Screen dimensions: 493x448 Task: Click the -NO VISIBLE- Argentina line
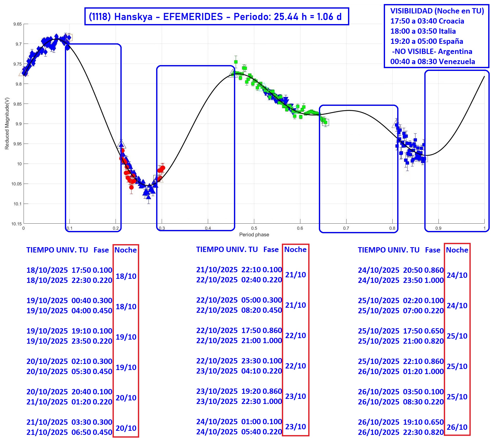432,51
